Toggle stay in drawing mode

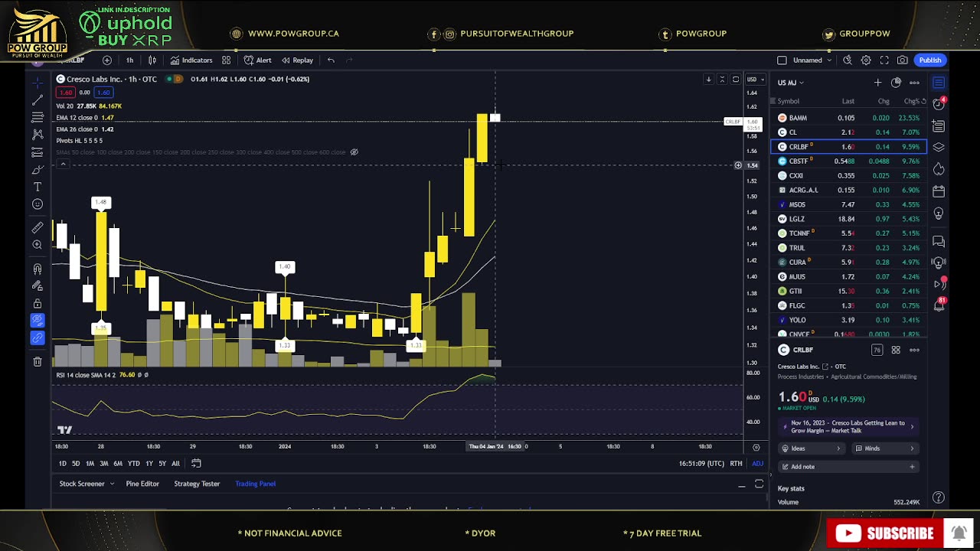pyautogui.click(x=37, y=286)
